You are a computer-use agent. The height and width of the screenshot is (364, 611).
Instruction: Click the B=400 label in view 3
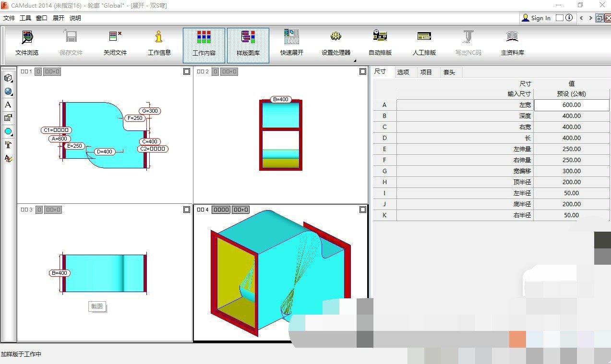click(x=60, y=273)
